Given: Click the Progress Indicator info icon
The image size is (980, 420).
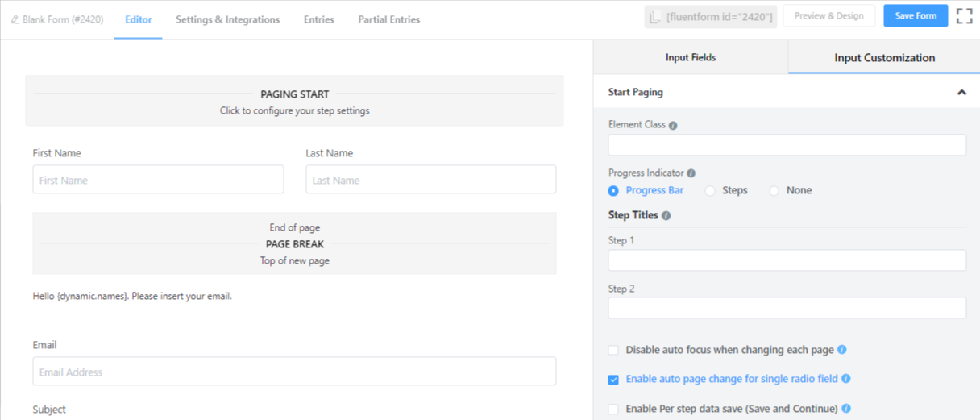Looking at the screenshot, I should point(691,173).
